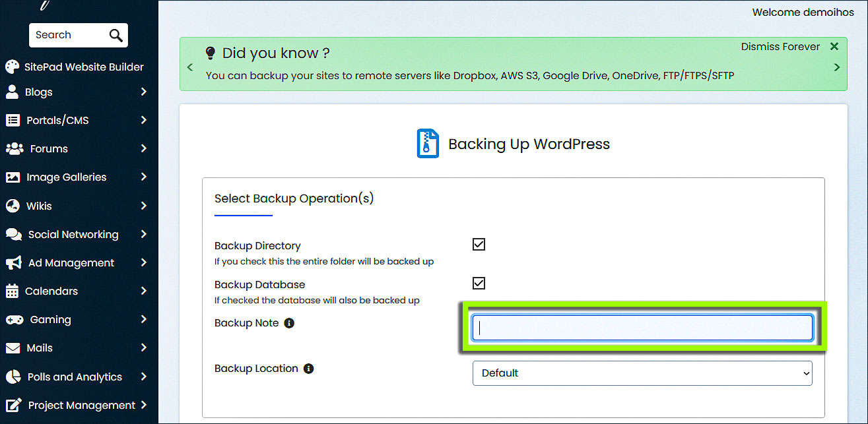Open the Image Galleries menu
Screen dimensions: 868x424
point(66,177)
